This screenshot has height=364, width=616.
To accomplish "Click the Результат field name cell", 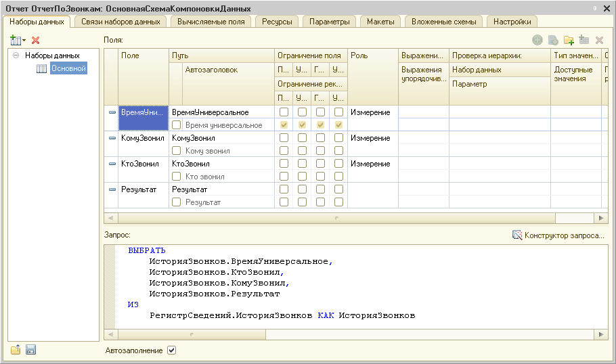I will (x=144, y=195).
